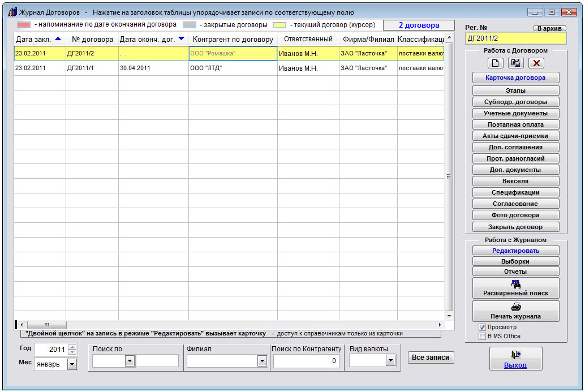Open the Вид валюты dropdown

(x=394, y=361)
